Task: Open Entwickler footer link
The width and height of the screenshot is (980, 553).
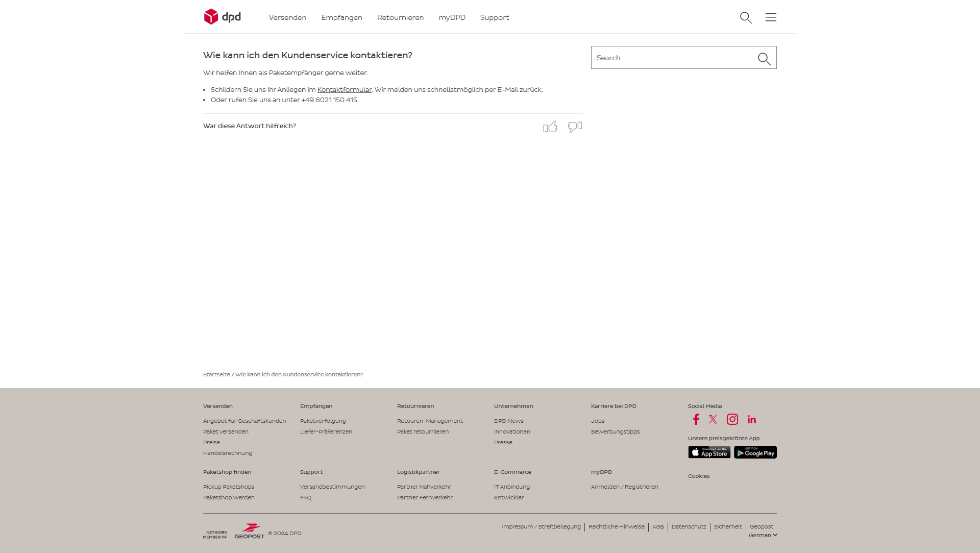Action: pos(509,497)
